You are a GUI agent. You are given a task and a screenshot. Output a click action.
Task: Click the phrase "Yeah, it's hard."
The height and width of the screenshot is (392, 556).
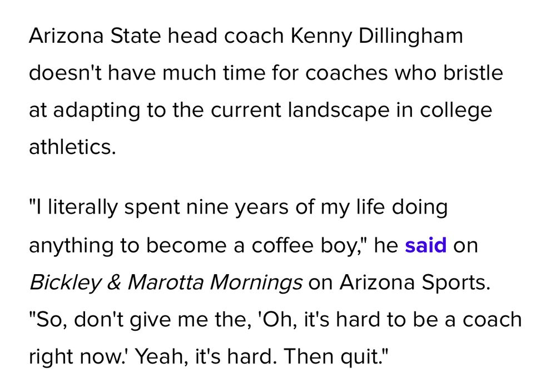[x=206, y=358]
